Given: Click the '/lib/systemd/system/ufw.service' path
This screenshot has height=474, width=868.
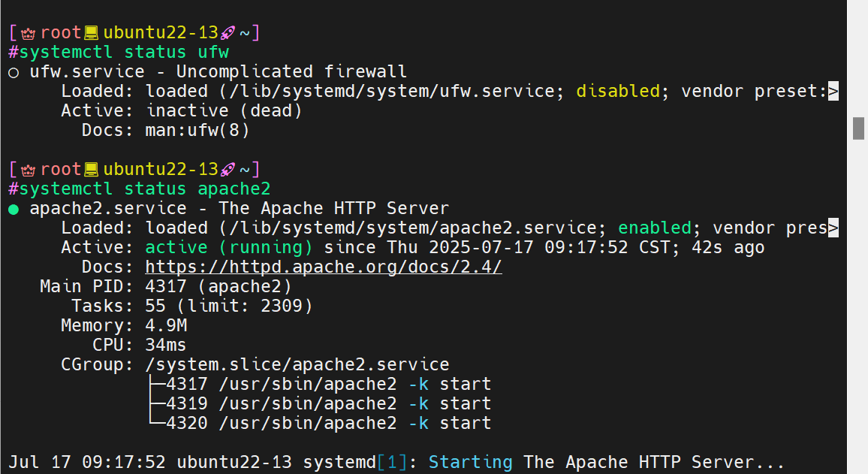Looking at the screenshot, I should 391,91.
